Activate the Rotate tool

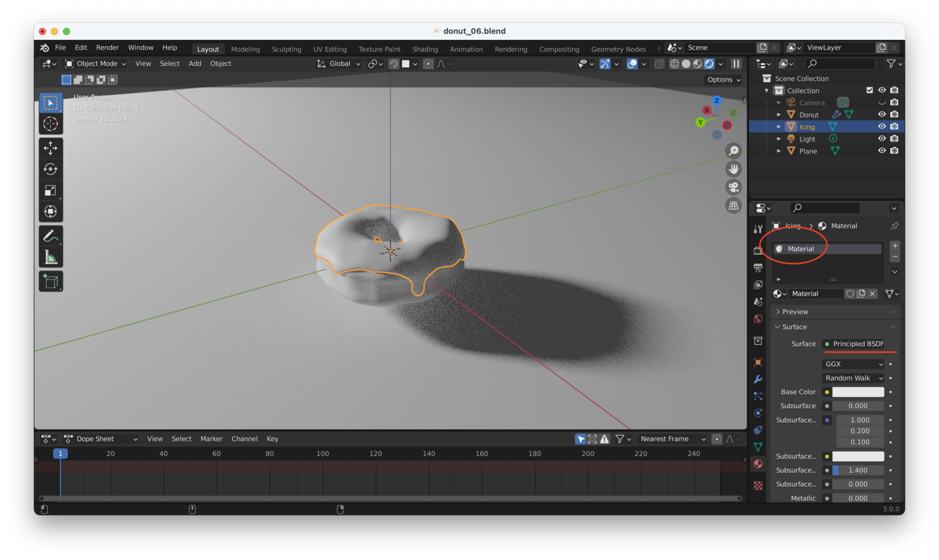pos(51,169)
